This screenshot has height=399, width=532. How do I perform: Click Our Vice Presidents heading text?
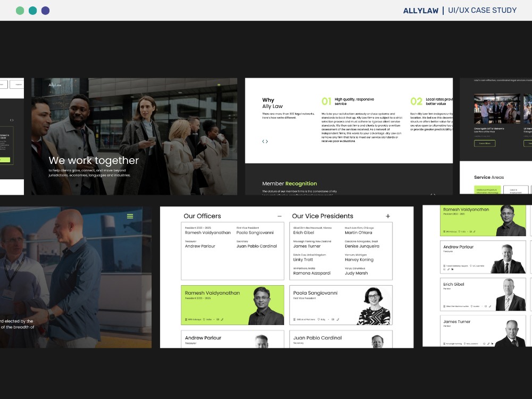click(323, 216)
